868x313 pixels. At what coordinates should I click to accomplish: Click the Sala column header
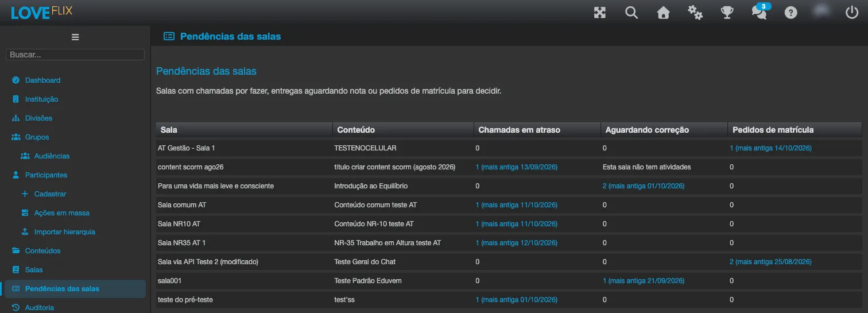pyautogui.click(x=244, y=130)
